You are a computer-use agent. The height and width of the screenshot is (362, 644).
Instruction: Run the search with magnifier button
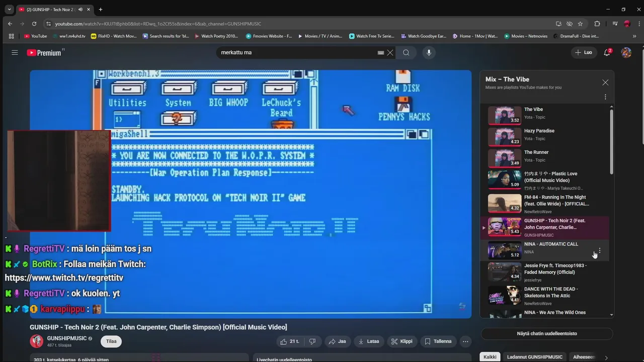coord(406,52)
